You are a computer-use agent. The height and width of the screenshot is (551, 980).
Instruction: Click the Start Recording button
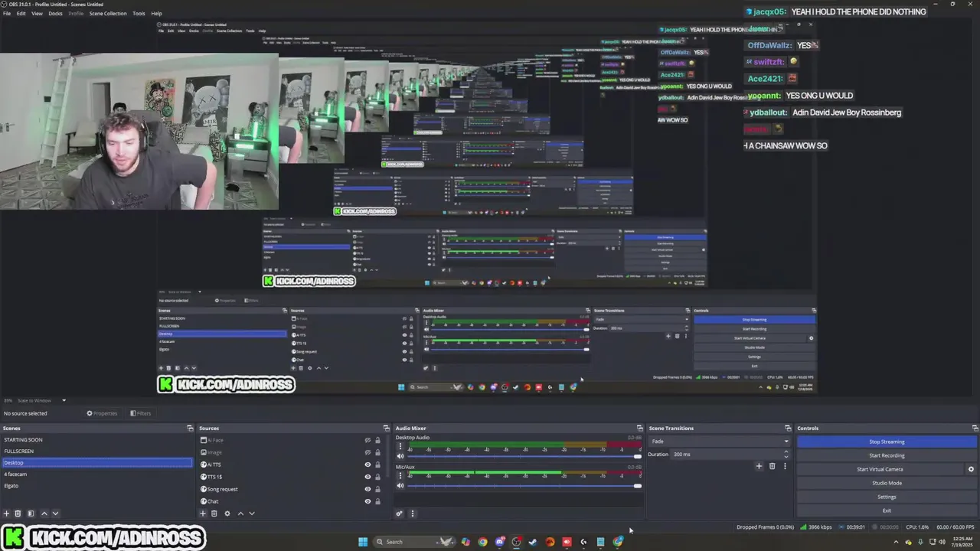(x=887, y=455)
